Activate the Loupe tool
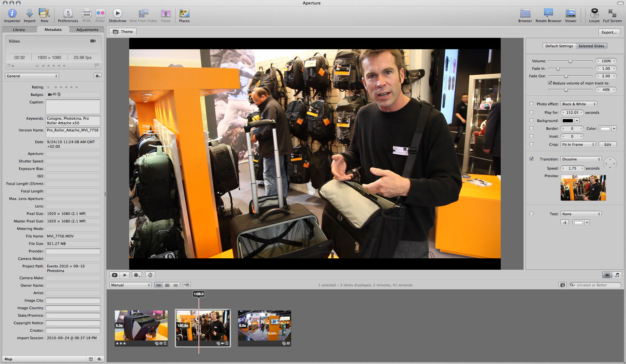Image resolution: width=626 pixels, height=364 pixels. point(594,14)
